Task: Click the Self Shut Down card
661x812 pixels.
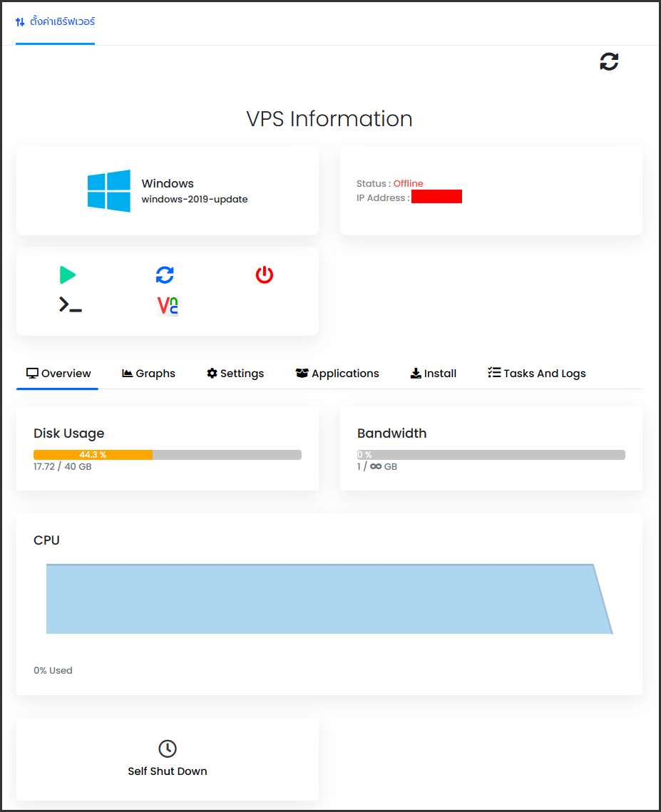Action: [167, 759]
